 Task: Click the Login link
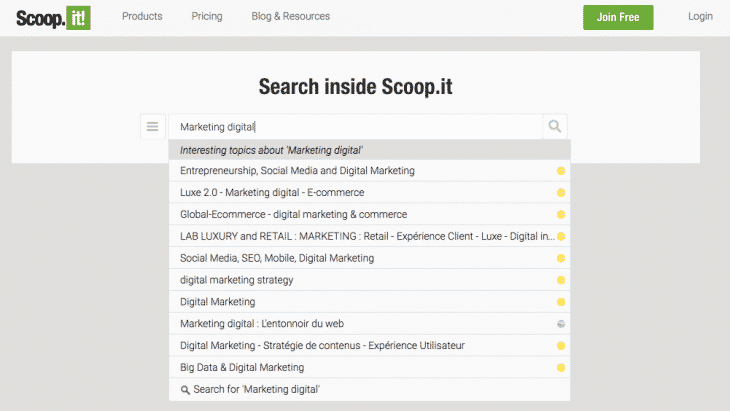click(700, 17)
